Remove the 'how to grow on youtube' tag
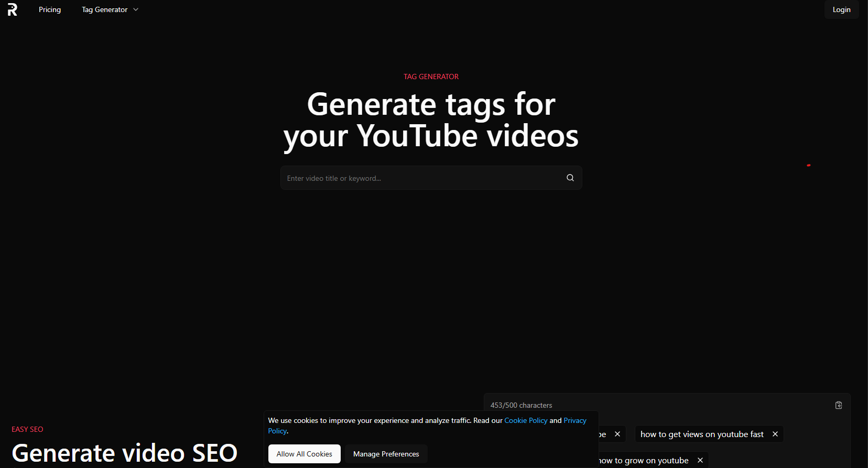The width and height of the screenshot is (868, 468). point(700,460)
